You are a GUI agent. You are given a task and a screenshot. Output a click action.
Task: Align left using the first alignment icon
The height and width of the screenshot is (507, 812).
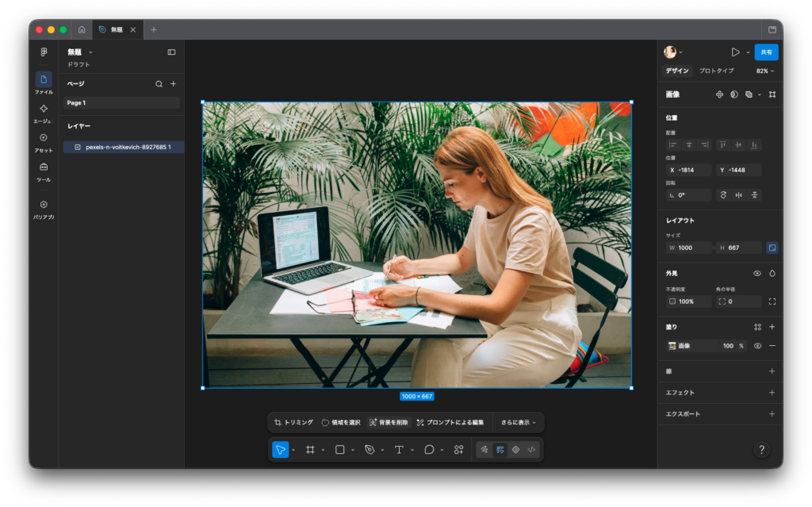672,145
